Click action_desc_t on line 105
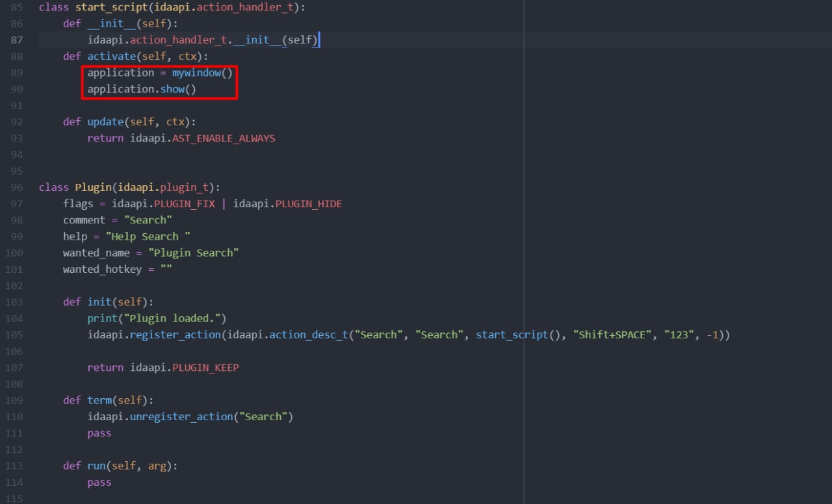The image size is (832, 504). [x=308, y=334]
